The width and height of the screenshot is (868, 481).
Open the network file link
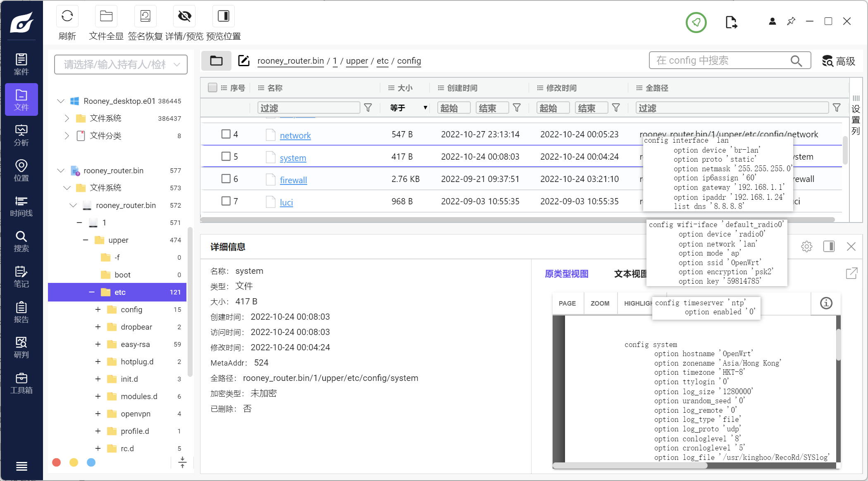click(x=295, y=135)
